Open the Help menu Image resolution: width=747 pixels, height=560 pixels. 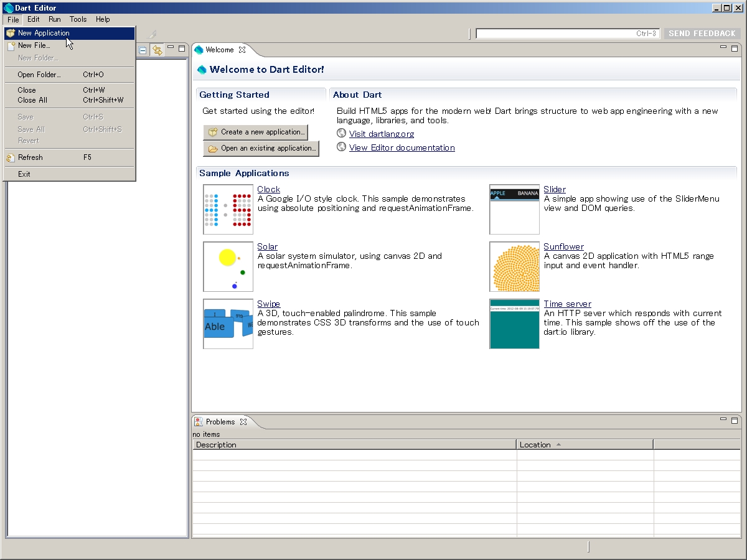(x=103, y=19)
